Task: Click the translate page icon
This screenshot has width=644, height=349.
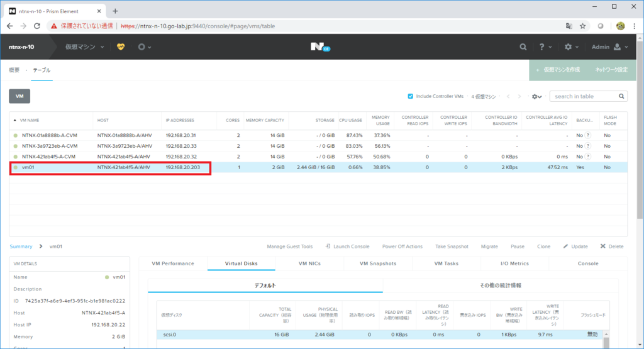Action: tap(569, 26)
